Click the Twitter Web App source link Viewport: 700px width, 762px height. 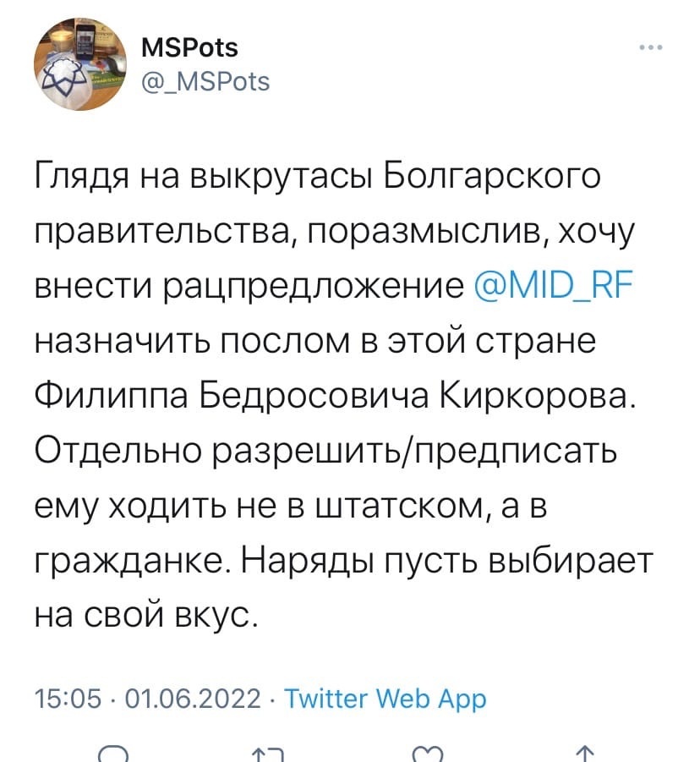[x=385, y=699]
